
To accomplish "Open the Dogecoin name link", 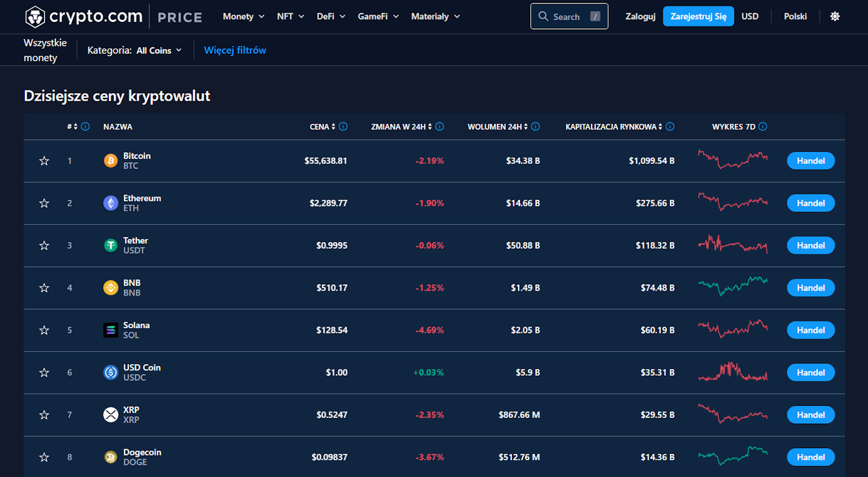I will (142, 452).
